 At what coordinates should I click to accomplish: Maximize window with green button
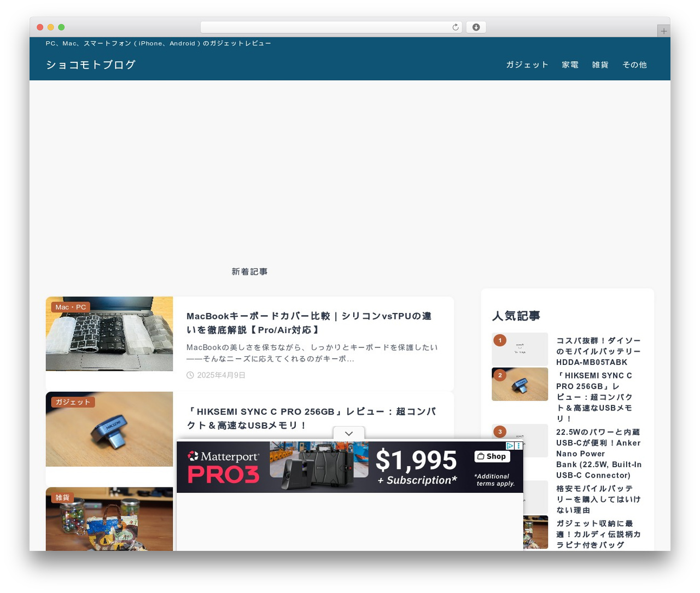click(61, 27)
